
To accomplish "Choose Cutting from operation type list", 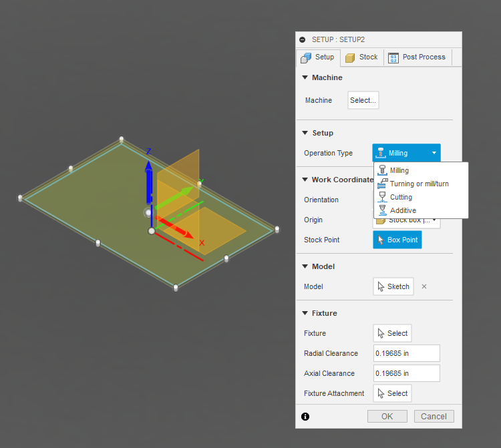I will pos(401,197).
